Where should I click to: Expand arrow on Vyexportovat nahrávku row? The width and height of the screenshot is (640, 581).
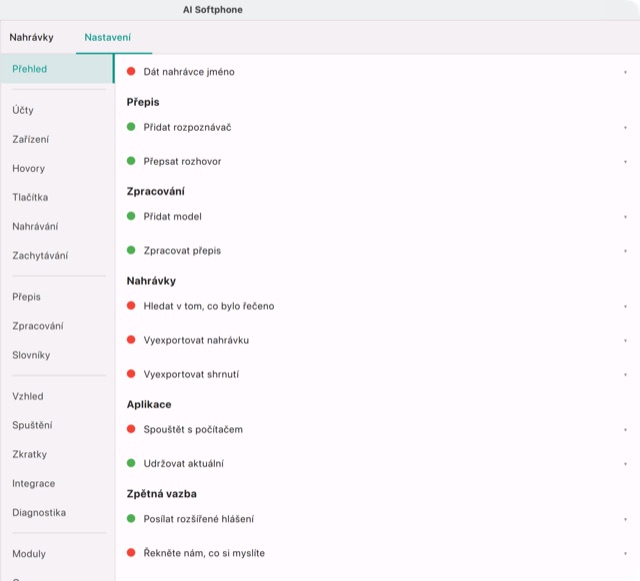click(x=625, y=341)
